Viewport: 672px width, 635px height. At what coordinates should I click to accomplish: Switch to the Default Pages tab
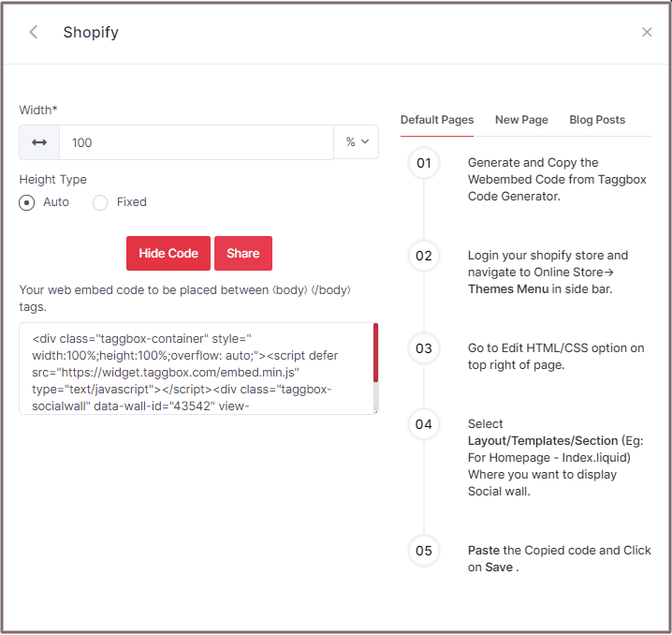pyautogui.click(x=437, y=120)
